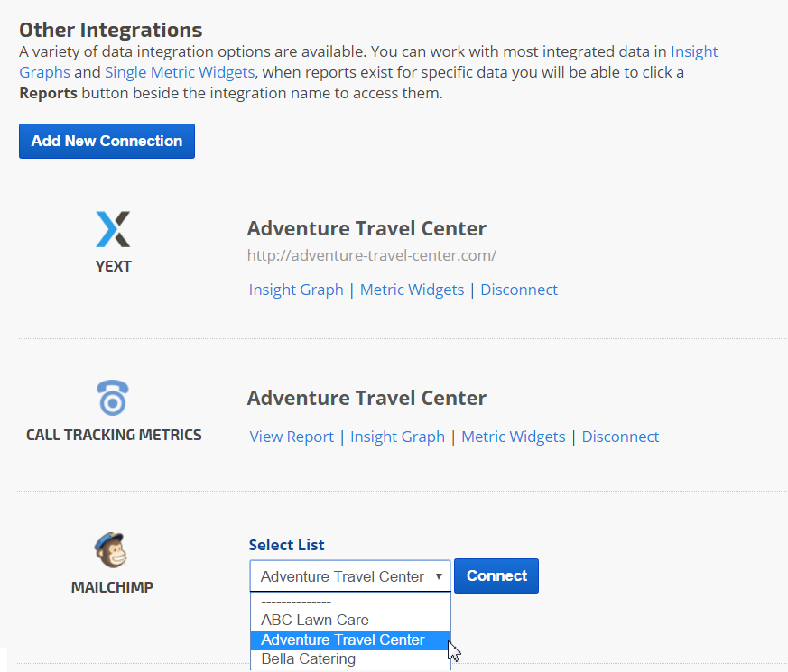Disconnect the Call Tracking Metrics integration
This screenshot has width=788, height=672.
[x=620, y=437]
